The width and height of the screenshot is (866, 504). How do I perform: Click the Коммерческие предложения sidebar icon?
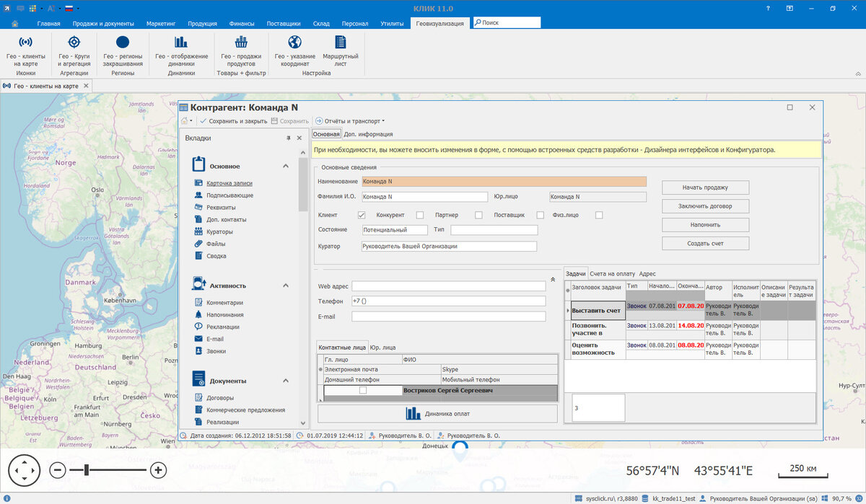tap(198, 410)
